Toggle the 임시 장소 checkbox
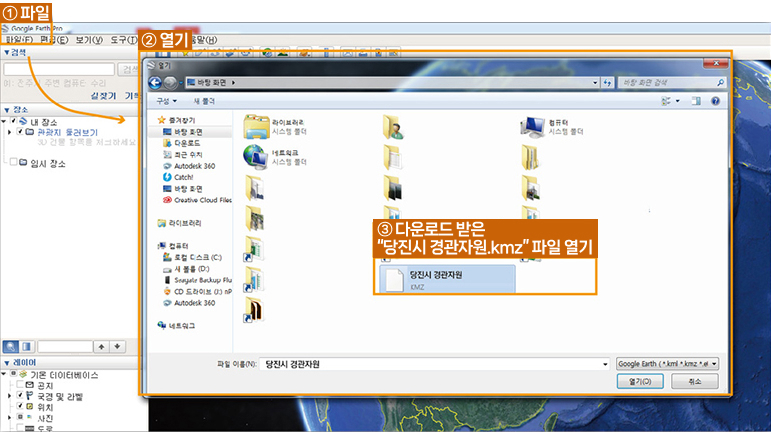 (x=14, y=162)
